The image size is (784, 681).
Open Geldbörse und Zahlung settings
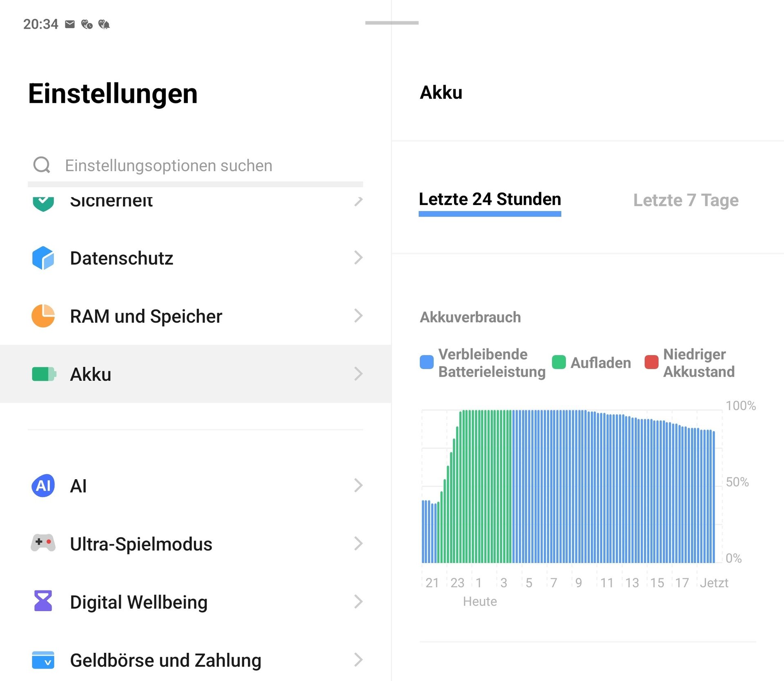[165, 660]
